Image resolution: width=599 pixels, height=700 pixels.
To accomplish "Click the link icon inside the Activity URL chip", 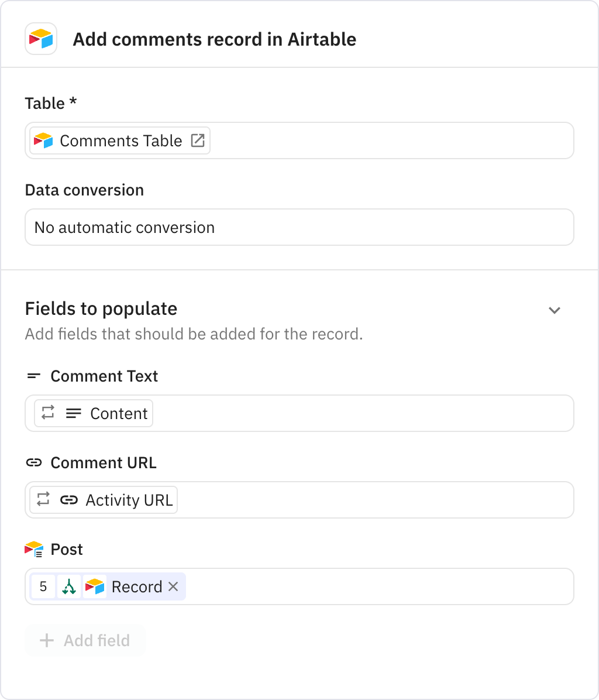I will coord(70,500).
